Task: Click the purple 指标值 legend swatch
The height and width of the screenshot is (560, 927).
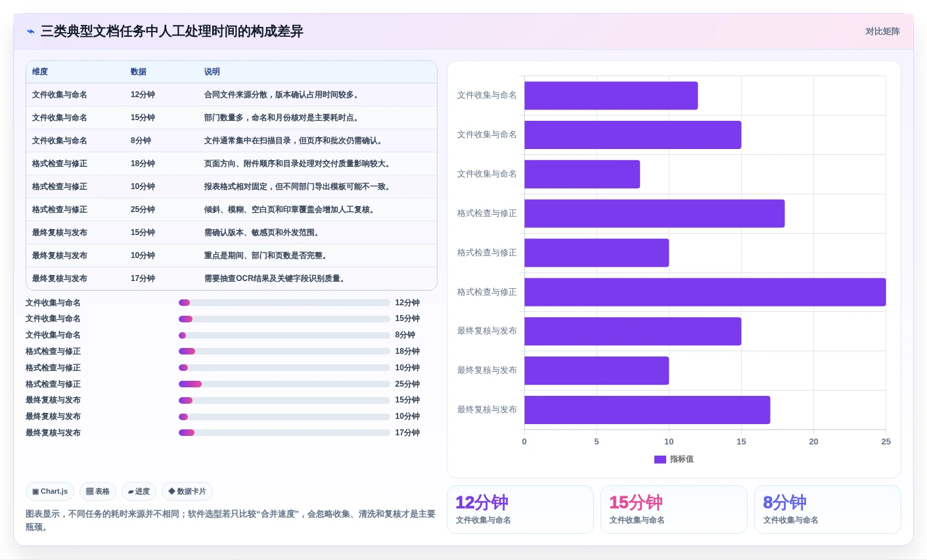Action: coord(660,460)
